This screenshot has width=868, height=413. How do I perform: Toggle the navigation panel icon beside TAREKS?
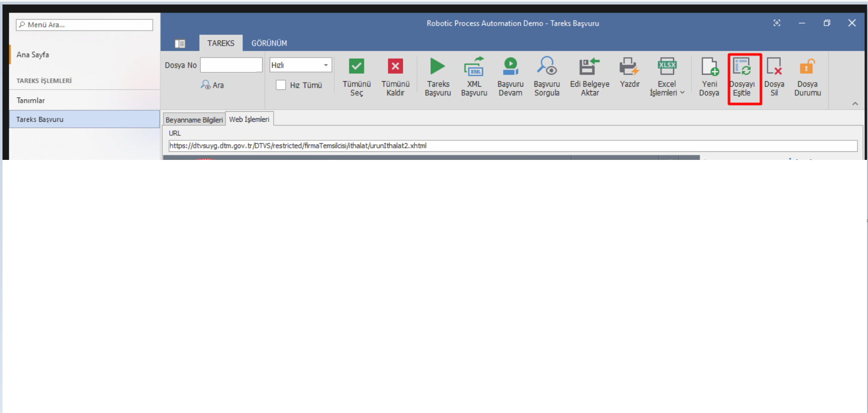(x=180, y=44)
